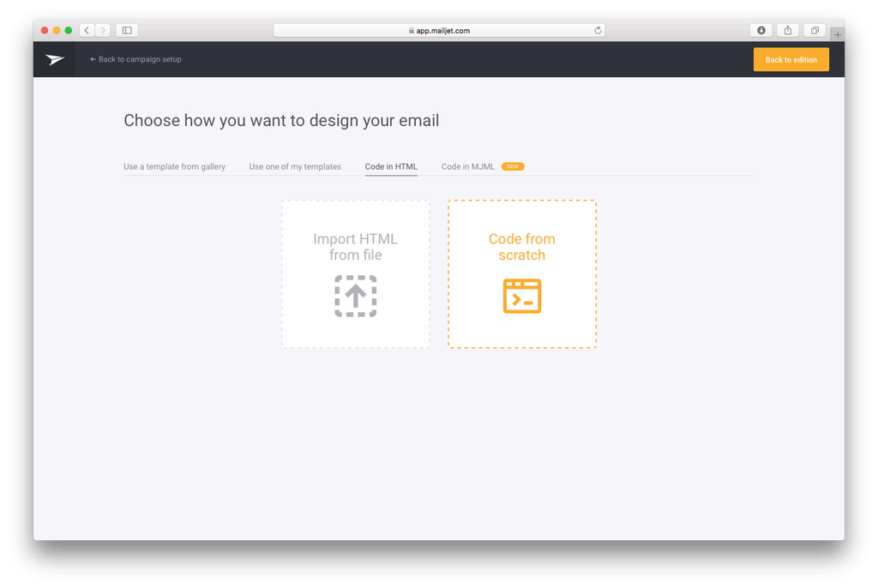Close the Safari window with red button
The image size is (878, 588).
pyautogui.click(x=45, y=30)
